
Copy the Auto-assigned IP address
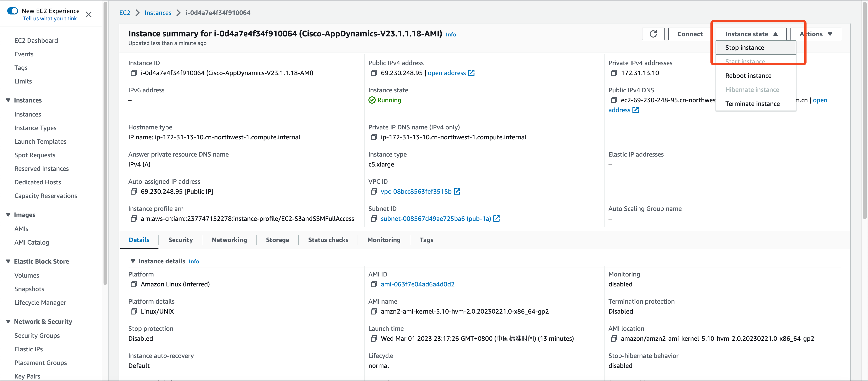[134, 191]
